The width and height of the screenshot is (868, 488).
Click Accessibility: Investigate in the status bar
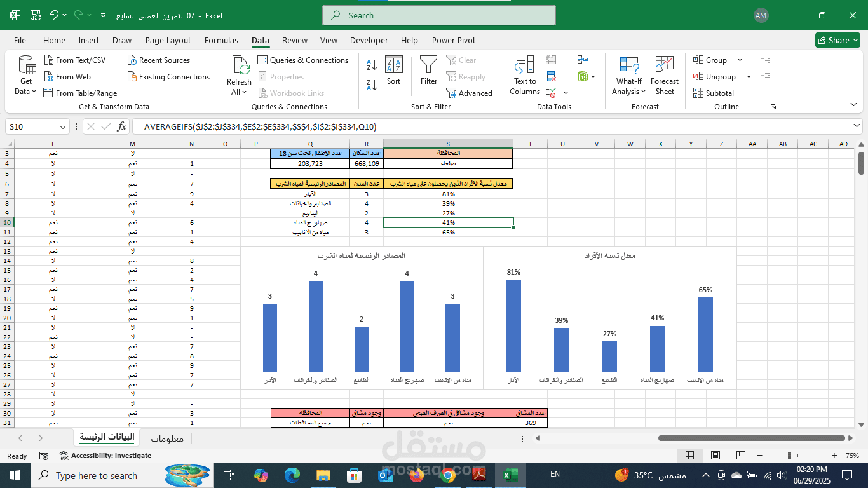pos(105,456)
